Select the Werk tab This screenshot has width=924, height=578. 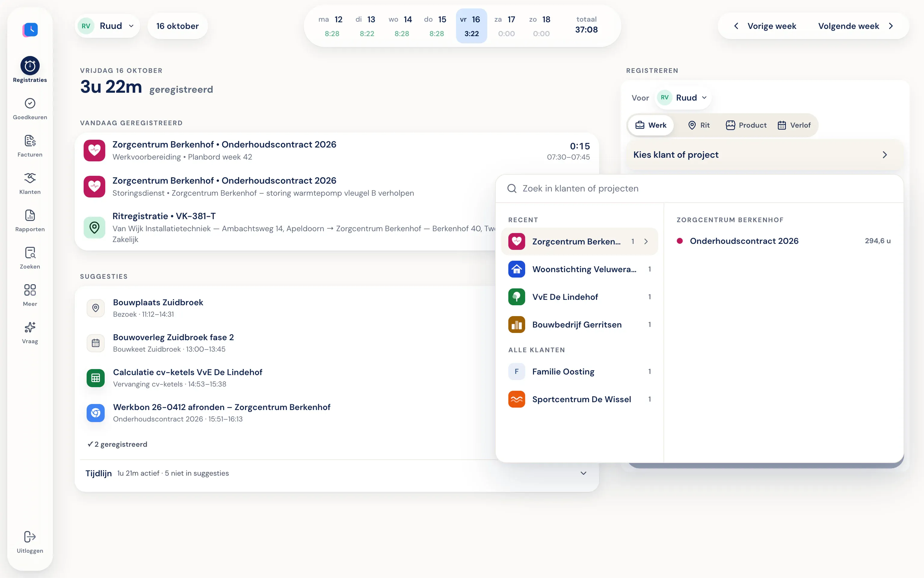[651, 126]
